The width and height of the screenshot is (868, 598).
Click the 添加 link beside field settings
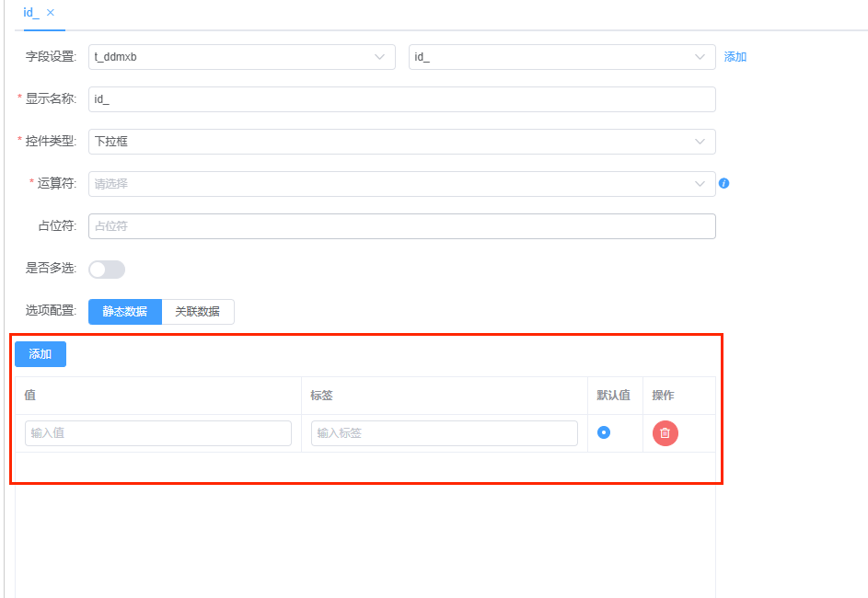[735, 57]
